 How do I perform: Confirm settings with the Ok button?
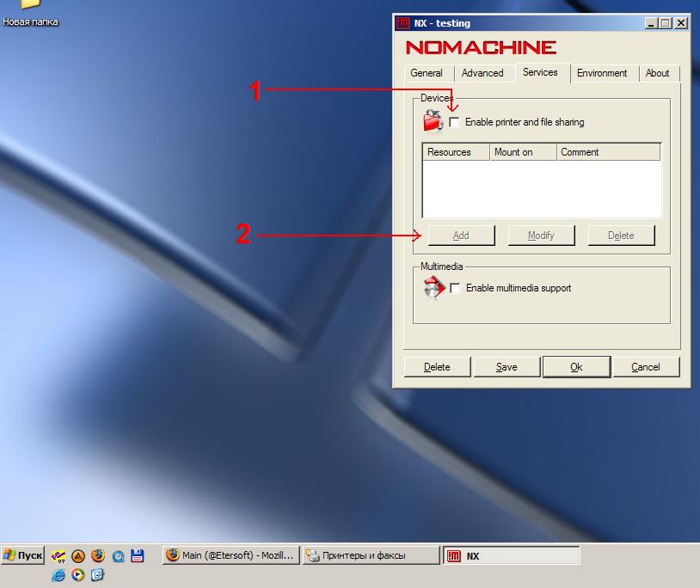click(576, 367)
